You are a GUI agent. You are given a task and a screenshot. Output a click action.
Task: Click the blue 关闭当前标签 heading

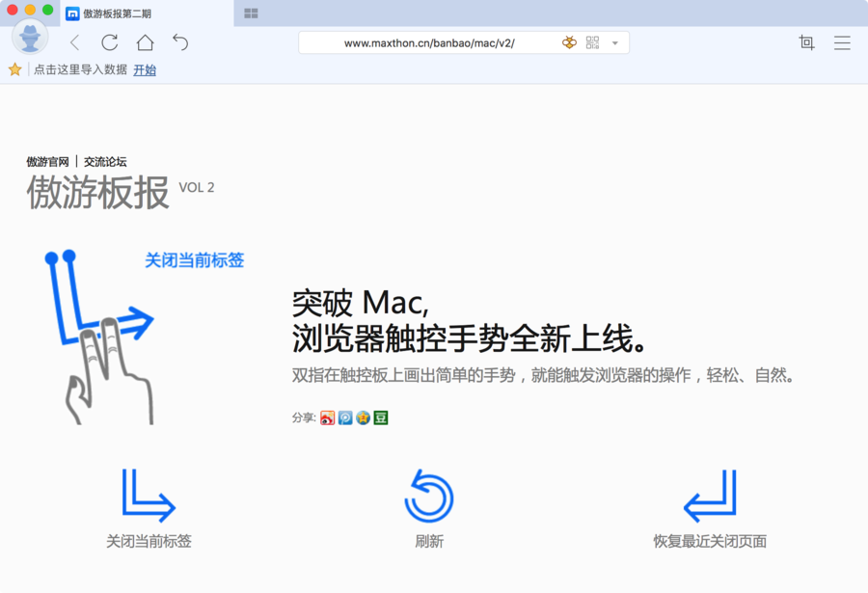click(x=194, y=259)
